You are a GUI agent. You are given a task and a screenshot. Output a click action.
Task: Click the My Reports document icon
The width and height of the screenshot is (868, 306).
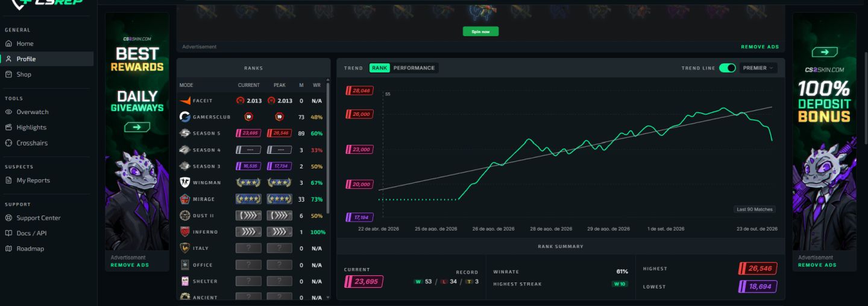click(x=8, y=180)
